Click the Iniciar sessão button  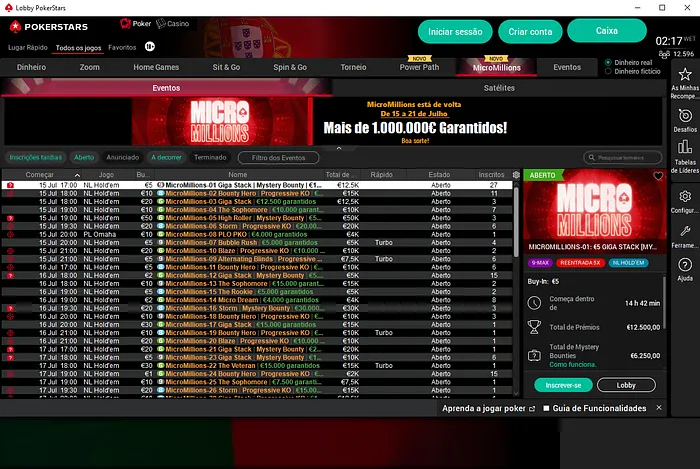[455, 32]
